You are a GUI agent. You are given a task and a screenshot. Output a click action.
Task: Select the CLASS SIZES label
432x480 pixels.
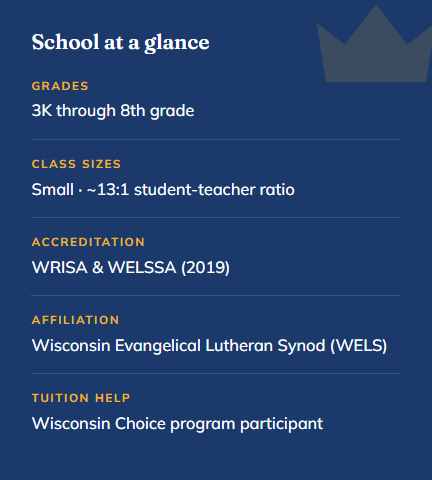pos(76,164)
